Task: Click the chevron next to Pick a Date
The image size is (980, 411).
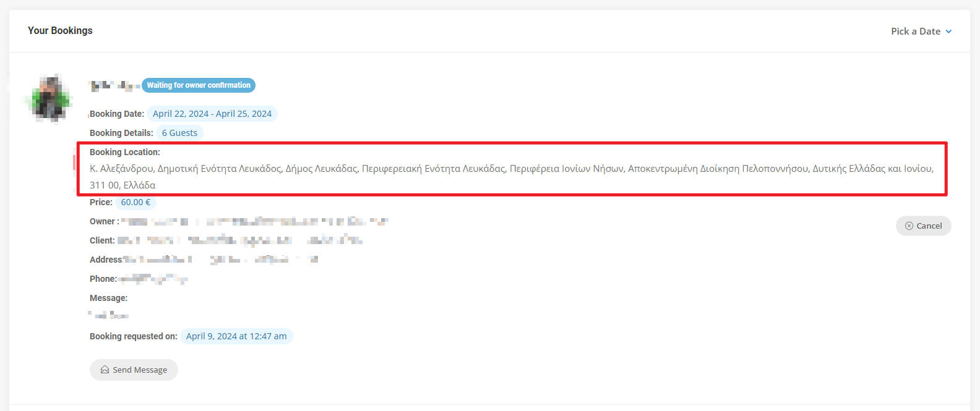Action: [948, 32]
